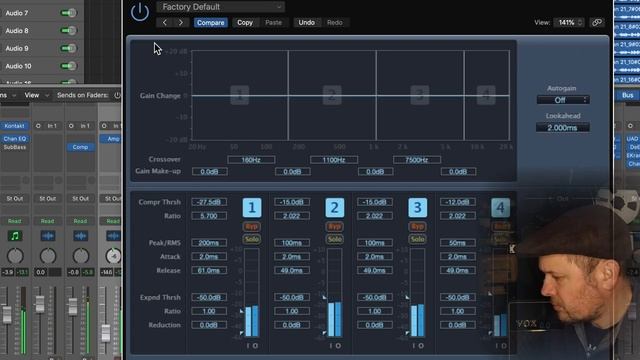The image size is (640, 360).
Task: Click the 160Hz crossover field
Action: point(251,160)
